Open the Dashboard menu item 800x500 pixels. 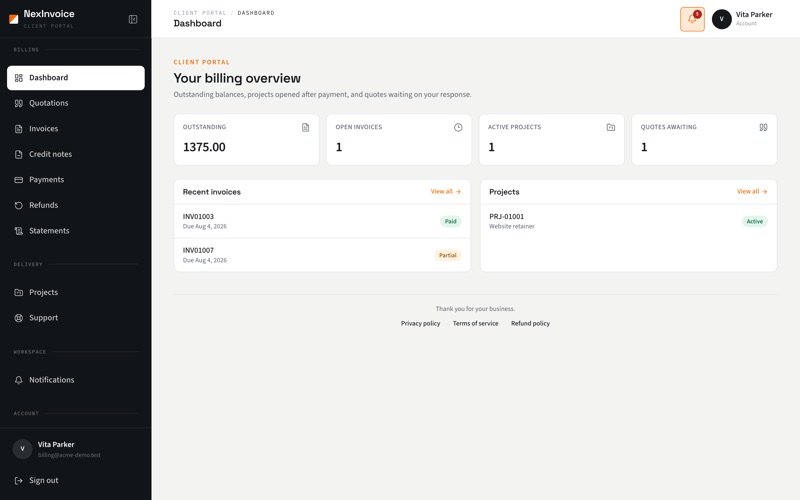76,78
